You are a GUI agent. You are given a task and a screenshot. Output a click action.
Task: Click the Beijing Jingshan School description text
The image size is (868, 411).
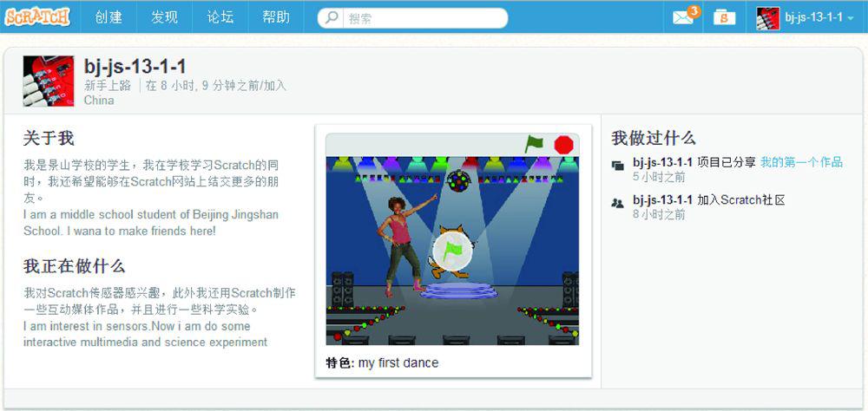tap(150, 222)
